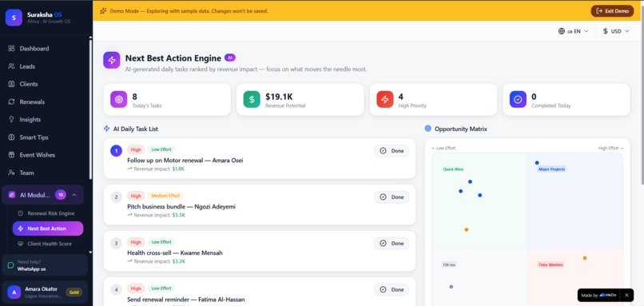Click the gray dot in Fill-ins

(451, 287)
